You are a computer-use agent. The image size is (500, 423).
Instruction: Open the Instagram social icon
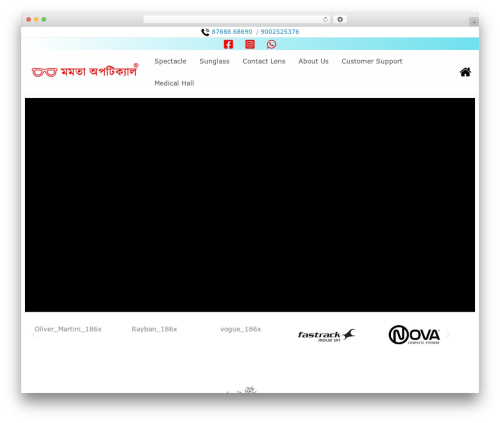pos(250,44)
